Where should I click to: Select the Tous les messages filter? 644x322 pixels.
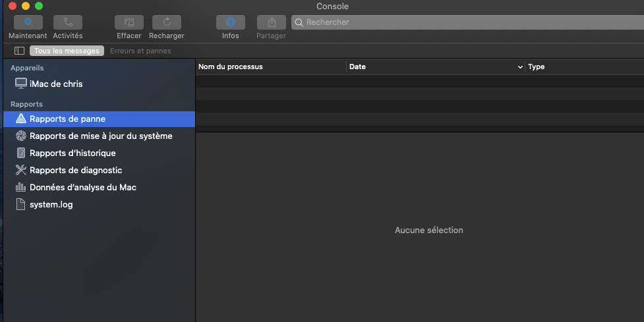tap(67, 51)
